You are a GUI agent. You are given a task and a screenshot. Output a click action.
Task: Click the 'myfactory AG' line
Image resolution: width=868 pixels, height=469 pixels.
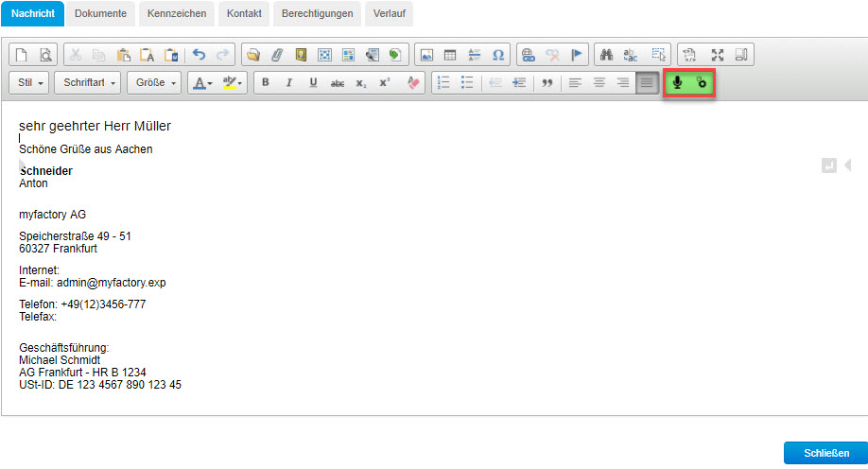[53, 215]
